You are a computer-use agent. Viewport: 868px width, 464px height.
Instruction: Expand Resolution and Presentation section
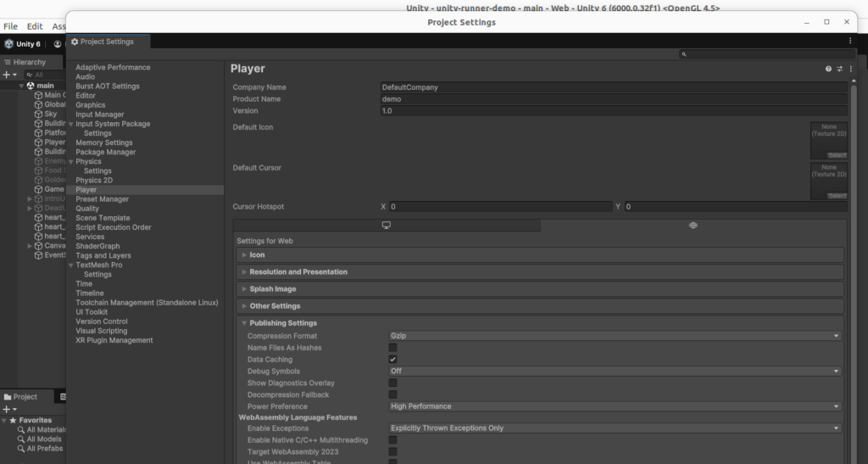(540, 271)
